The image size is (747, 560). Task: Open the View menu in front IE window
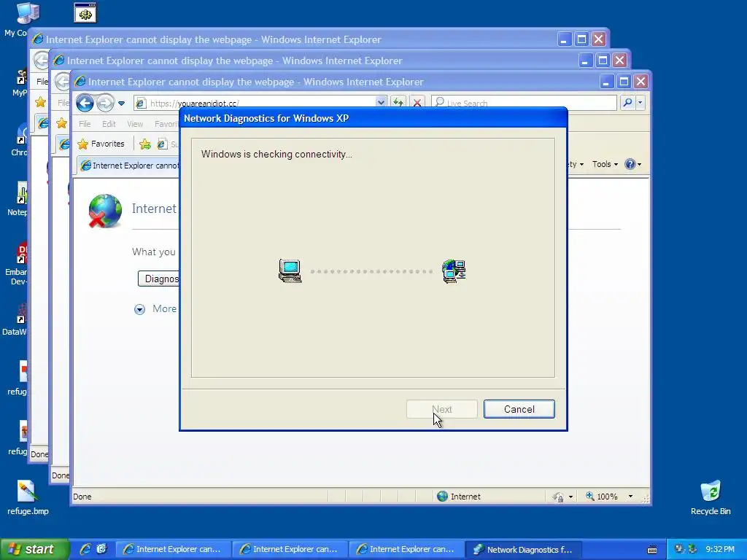click(x=135, y=124)
